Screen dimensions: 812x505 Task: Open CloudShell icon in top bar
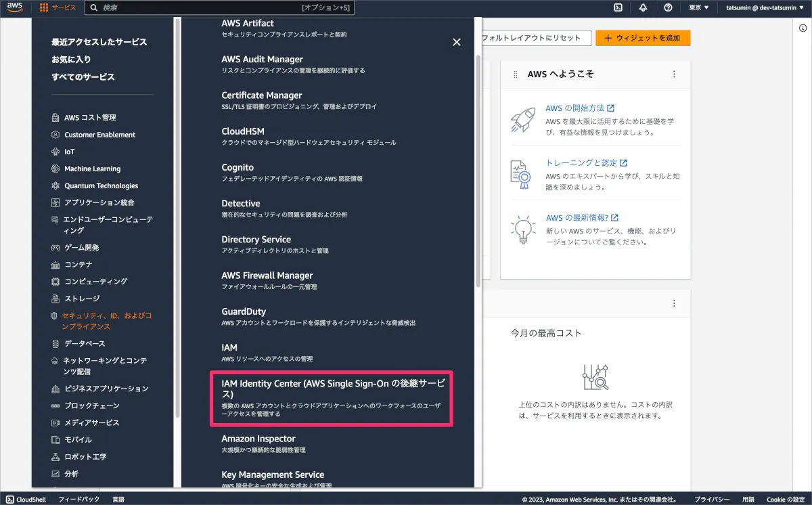(x=618, y=8)
